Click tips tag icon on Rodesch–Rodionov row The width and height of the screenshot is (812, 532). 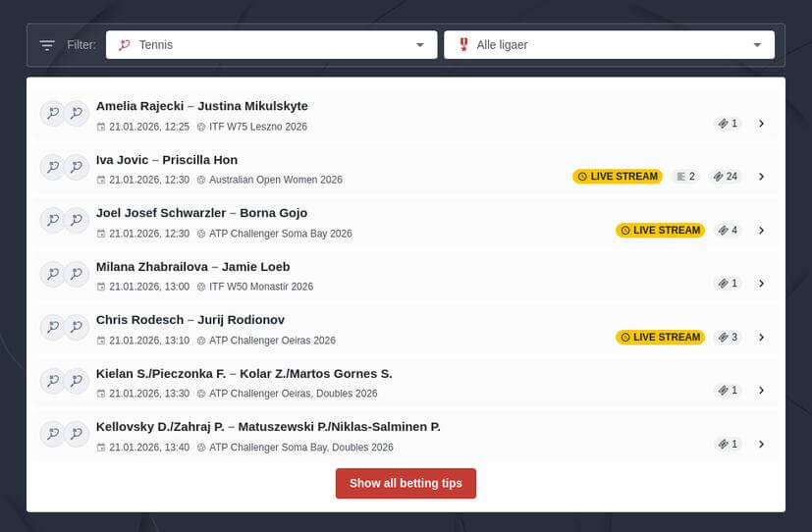[x=724, y=337]
